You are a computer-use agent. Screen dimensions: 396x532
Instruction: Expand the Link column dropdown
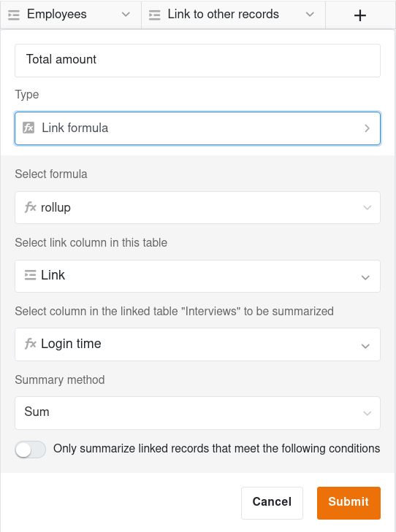click(197, 276)
